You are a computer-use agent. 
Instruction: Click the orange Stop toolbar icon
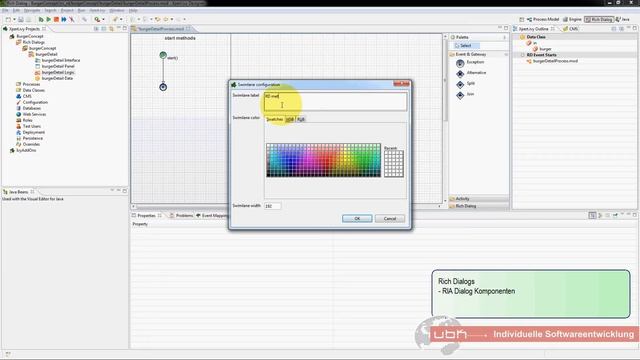pyautogui.click(x=56, y=19)
